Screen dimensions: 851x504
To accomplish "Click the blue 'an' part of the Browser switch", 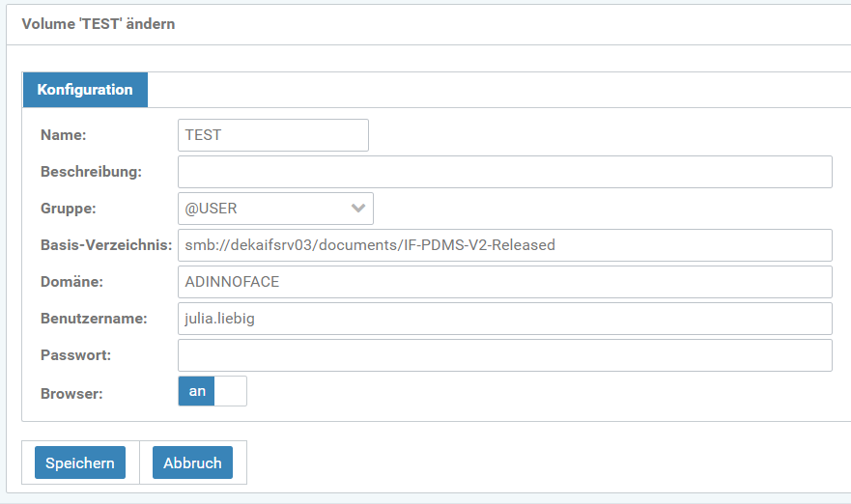I will point(197,391).
